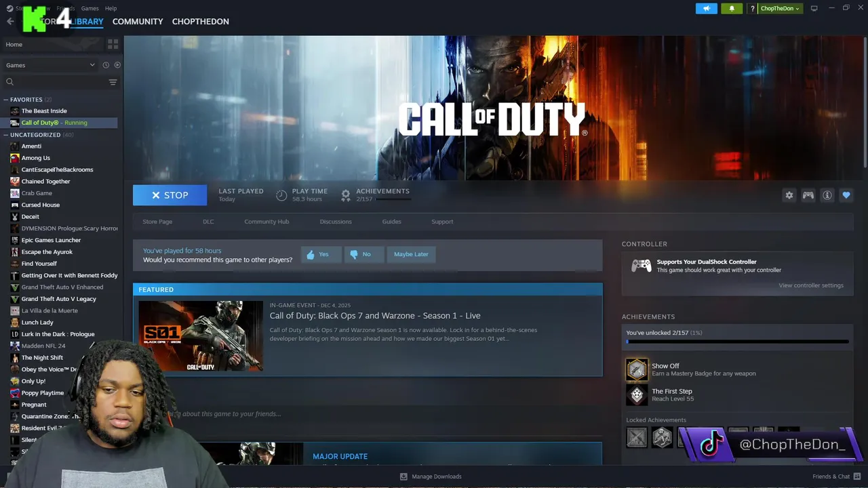868x488 pixels.
Task: Open Manage Downloads
Action: pyautogui.click(x=431, y=476)
